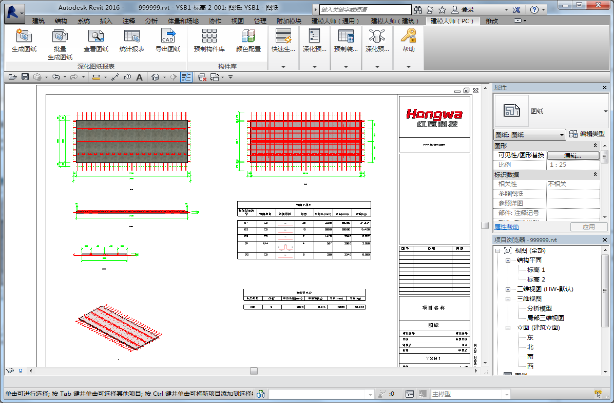The width and height of the screenshot is (614, 403).
Task: Click the 应用 Apply button in Properties
Action: (589, 227)
